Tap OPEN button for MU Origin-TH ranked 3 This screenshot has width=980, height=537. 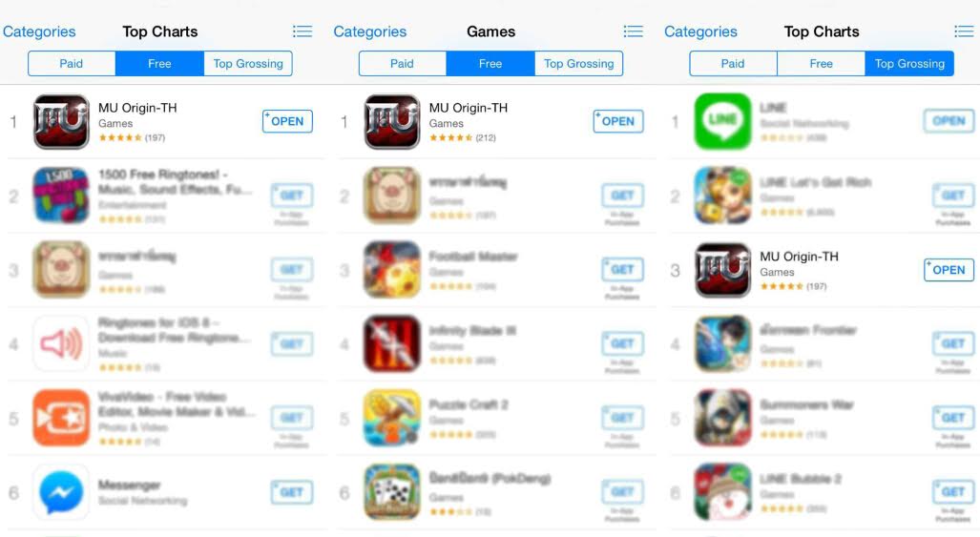949,270
